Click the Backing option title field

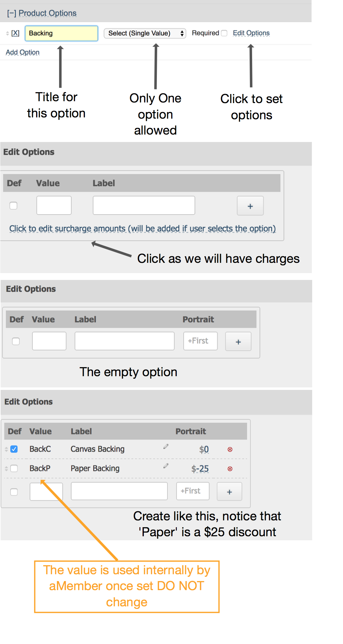coord(61,33)
